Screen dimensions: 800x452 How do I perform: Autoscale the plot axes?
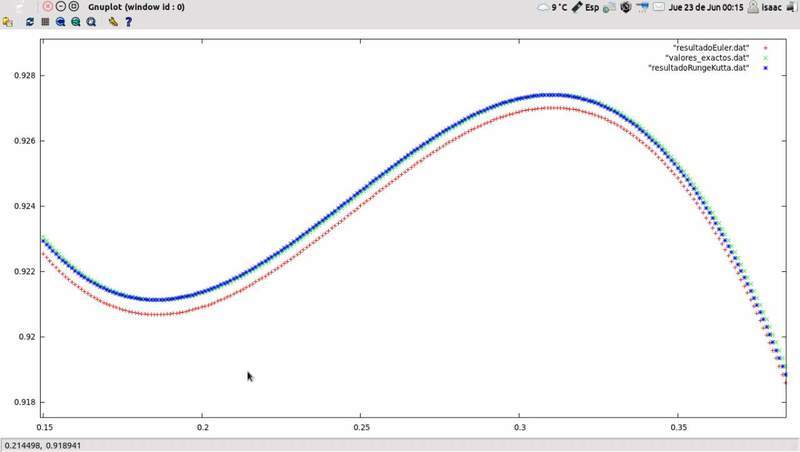(91, 21)
